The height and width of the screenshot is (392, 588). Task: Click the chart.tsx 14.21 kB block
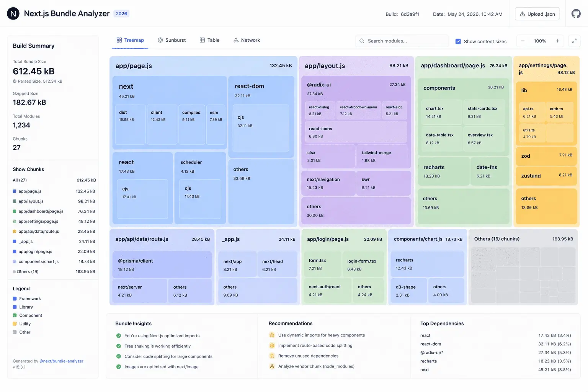point(441,113)
